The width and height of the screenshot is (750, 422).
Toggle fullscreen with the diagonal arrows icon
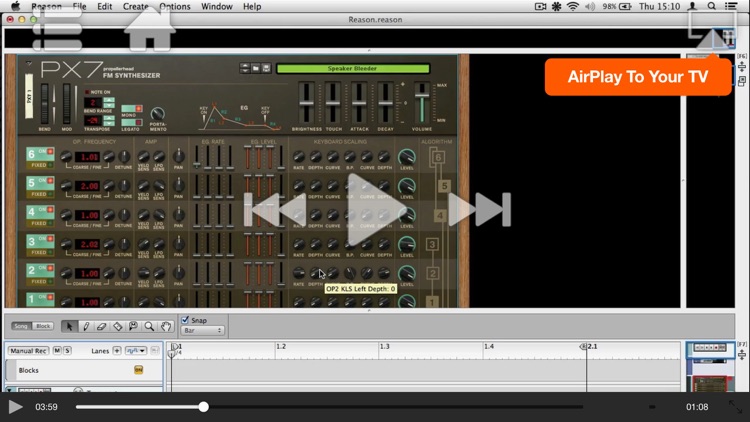[735, 407]
